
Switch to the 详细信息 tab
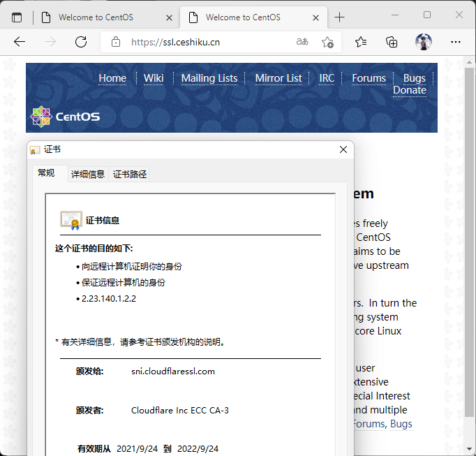88,174
